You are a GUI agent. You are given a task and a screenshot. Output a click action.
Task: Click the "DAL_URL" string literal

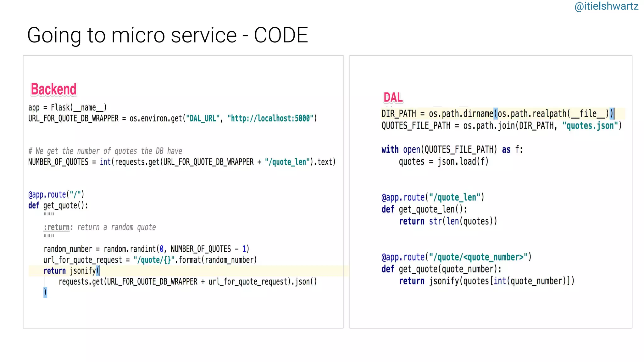(x=203, y=118)
